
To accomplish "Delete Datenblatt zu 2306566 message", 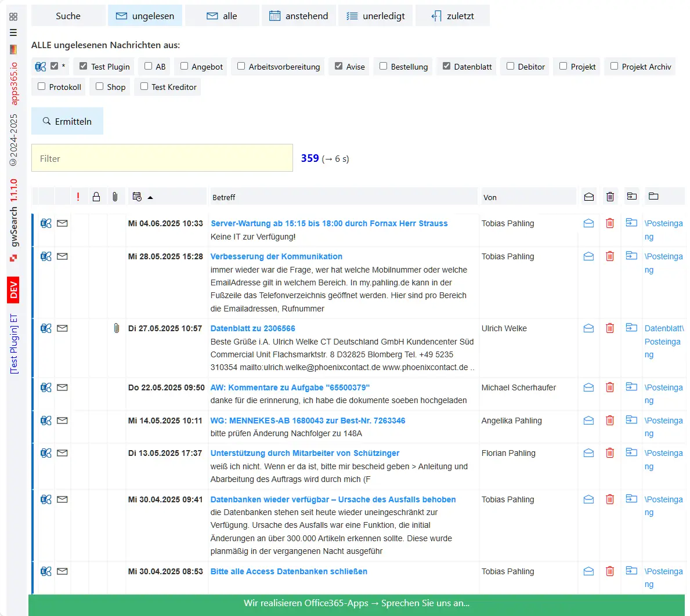I will pos(609,328).
